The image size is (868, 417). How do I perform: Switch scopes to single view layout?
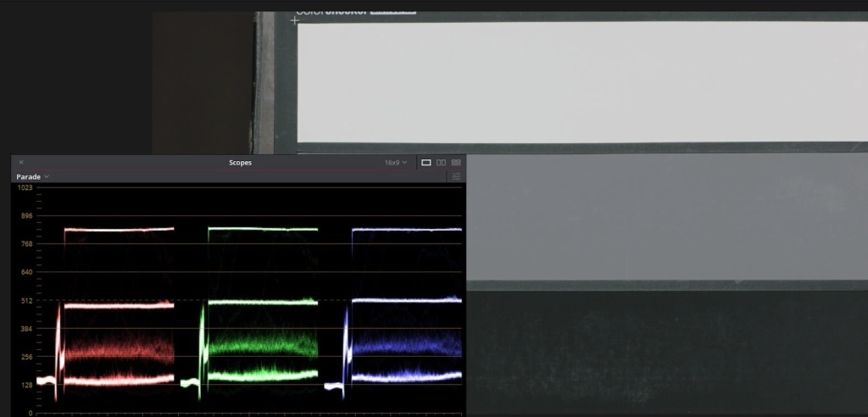[x=426, y=163]
